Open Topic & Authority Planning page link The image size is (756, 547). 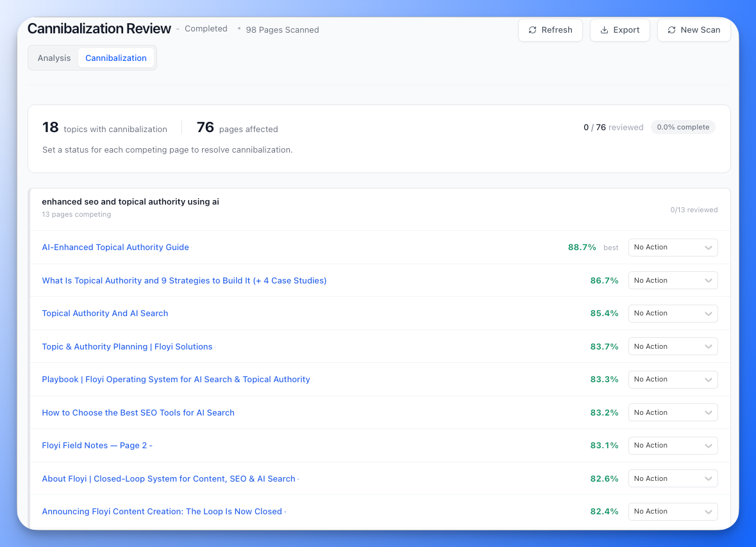[x=127, y=347]
